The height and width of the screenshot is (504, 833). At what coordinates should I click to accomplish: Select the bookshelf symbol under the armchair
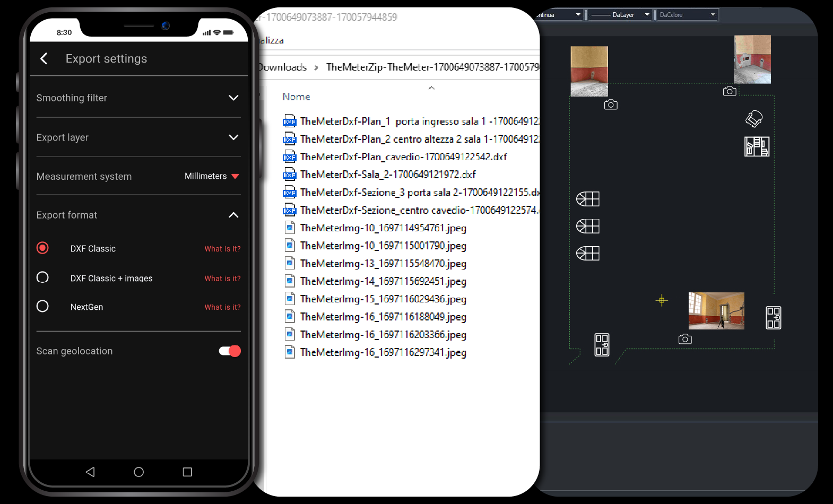point(757,146)
